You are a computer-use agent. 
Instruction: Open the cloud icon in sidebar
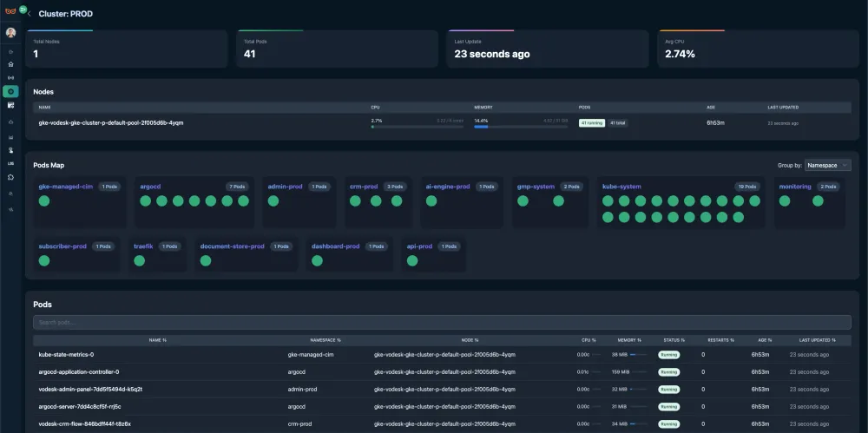(x=10, y=121)
